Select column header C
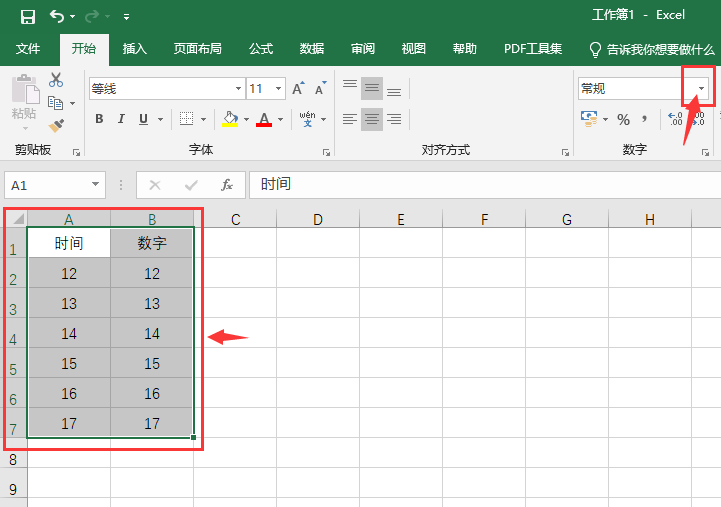 [235, 219]
